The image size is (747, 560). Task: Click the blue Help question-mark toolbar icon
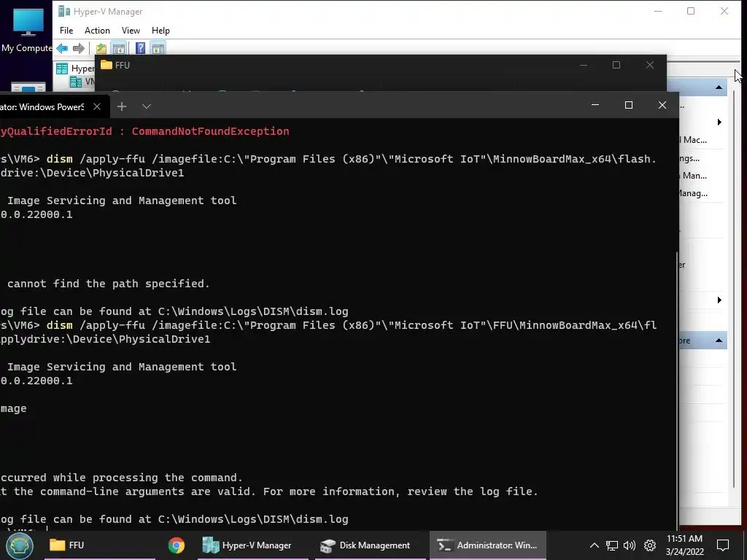(140, 48)
